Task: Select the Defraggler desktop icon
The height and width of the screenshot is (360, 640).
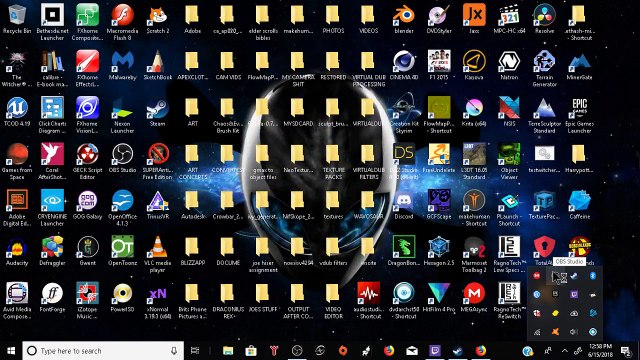Action: coord(52,251)
